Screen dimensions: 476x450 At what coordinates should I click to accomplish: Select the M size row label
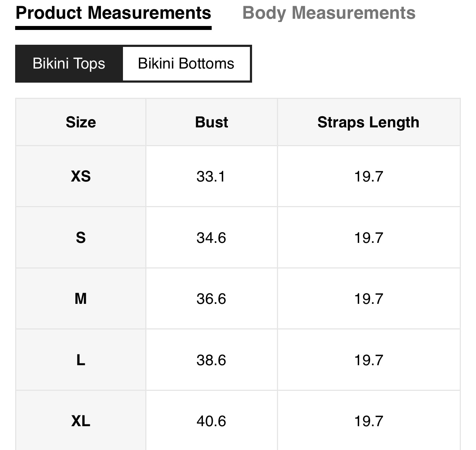81,299
